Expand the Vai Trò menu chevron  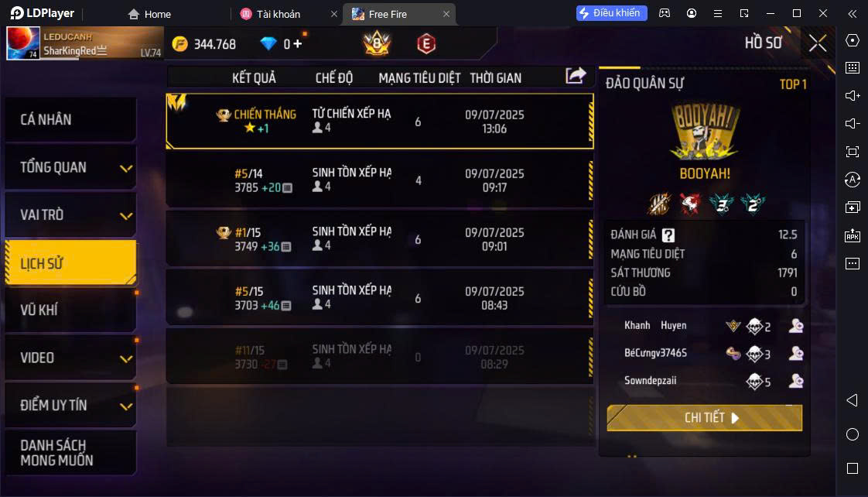coord(126,215)
